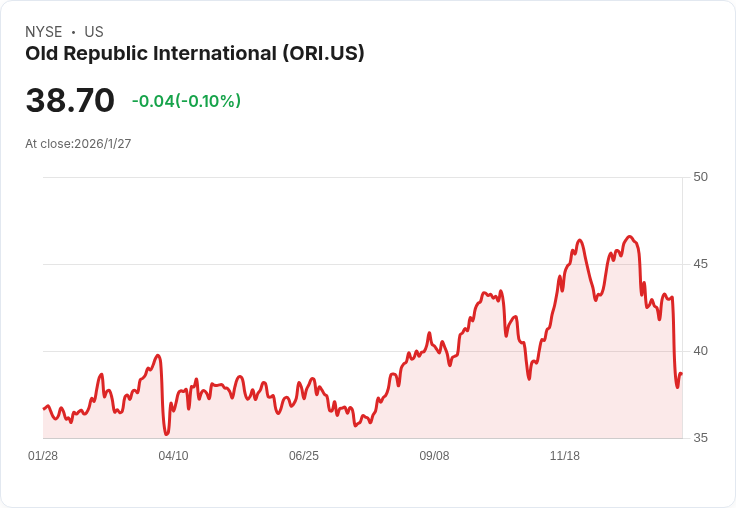Click the sharp dip just before 11/18
736x508 pixels.
point(529,378)
